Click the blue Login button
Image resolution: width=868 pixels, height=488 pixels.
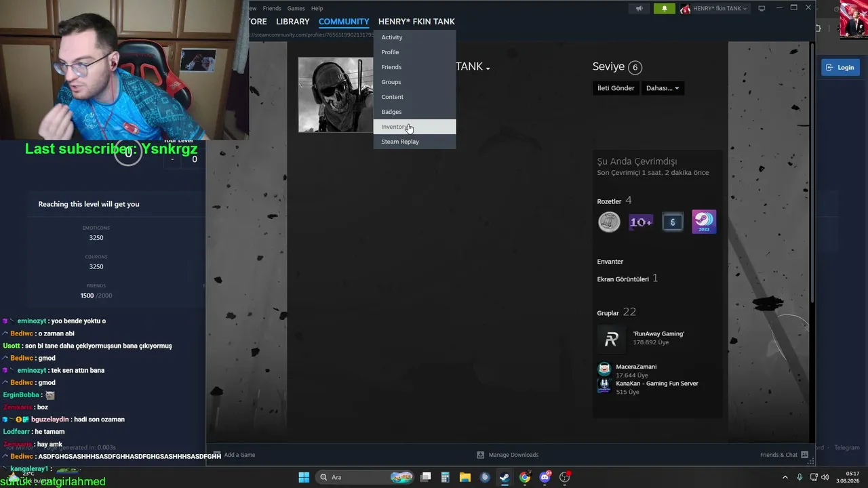pyautogui.click(x=840, y=67)
